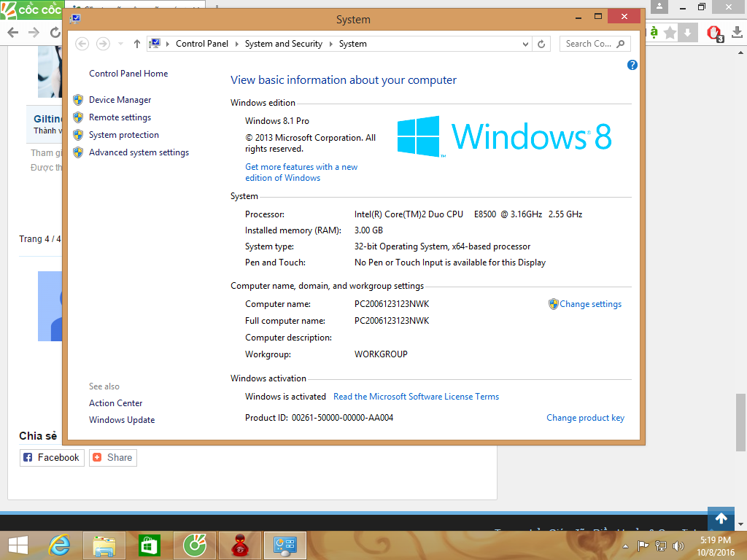Click the System window title bar icon
The width and height of the screenshot is (747, 560).
[75, 19]
